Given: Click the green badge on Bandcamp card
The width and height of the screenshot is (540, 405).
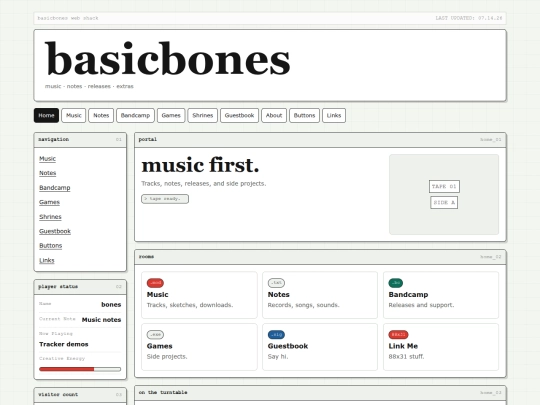Looking at the screenshot, I should [395, 283].
